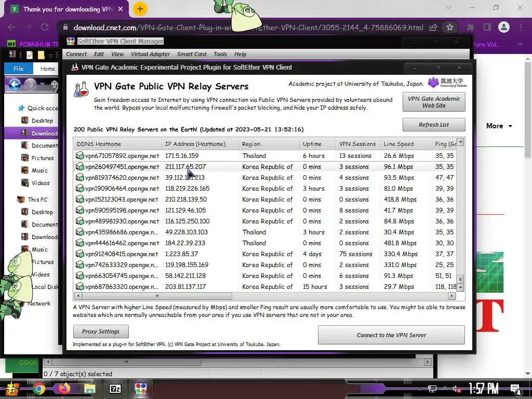
Task: Select the vpn687863320 server row
Action: pos(265,287)
